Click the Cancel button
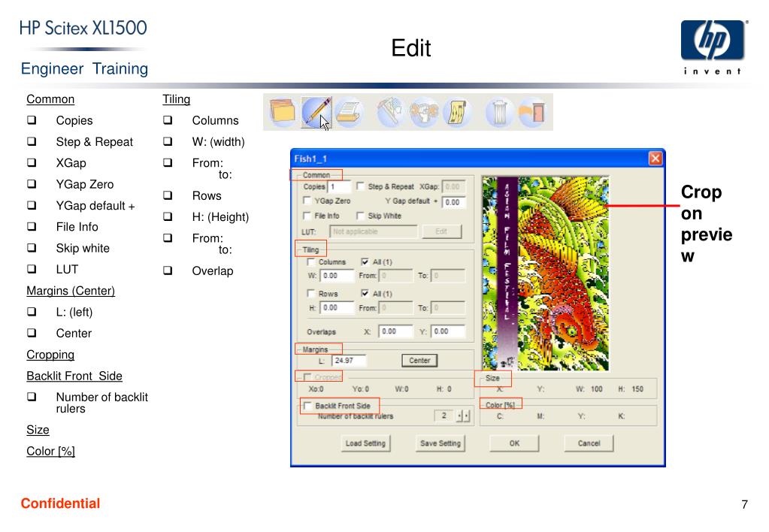 pyautogui.click(x=589, y=443)
